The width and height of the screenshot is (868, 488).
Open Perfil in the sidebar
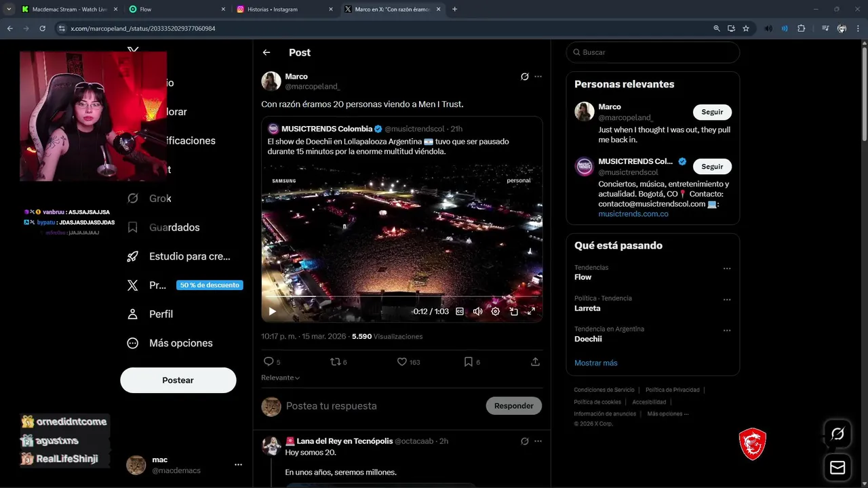[150, 314]
